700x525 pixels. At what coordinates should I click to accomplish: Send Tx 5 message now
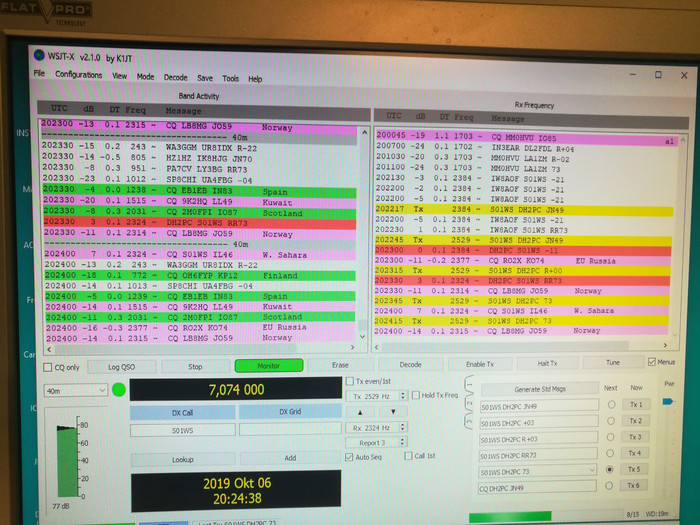pos(634,469)
